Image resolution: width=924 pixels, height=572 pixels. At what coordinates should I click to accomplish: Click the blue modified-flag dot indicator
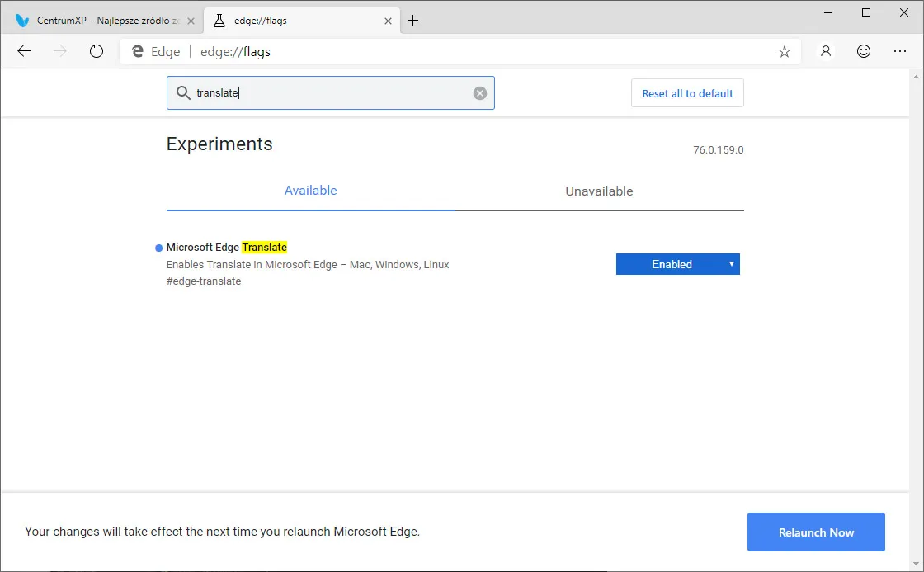(158, 248)
